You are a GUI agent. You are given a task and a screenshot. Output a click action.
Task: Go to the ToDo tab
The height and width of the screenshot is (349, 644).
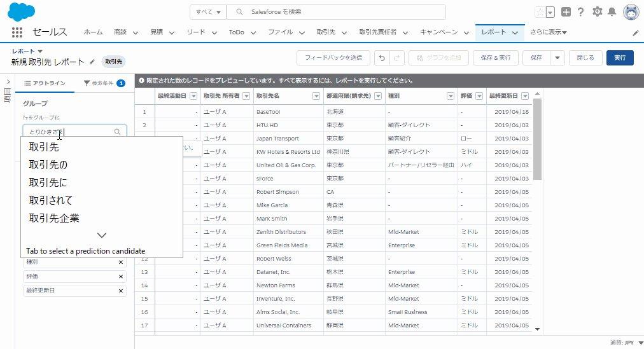click(x=237, y=32)
